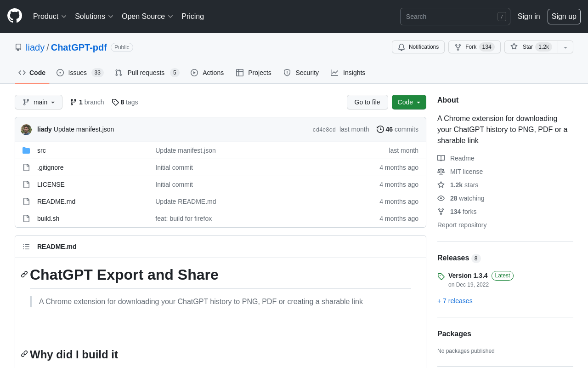Focus the Search input field
Screen dimensions: 588x368
click(455, 17)
